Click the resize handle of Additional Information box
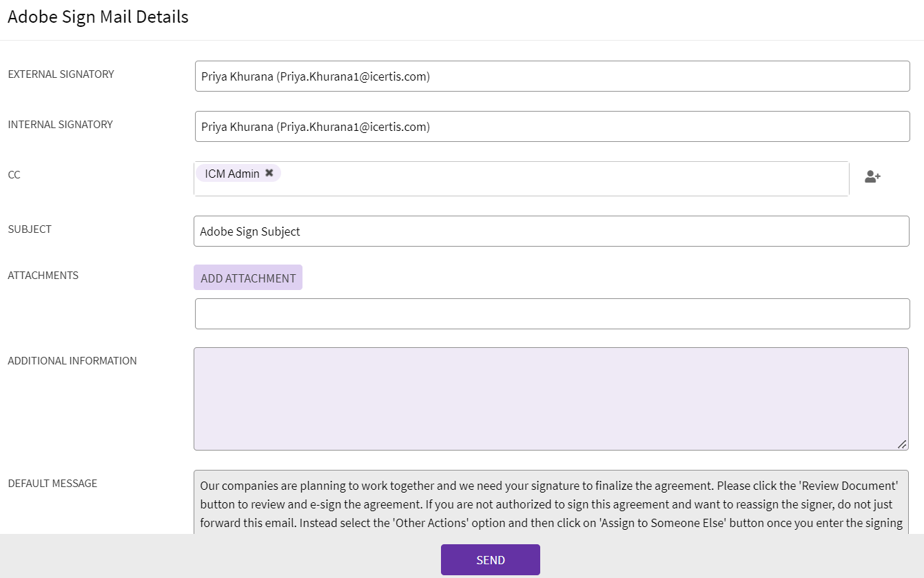 (x=902, y=444)
